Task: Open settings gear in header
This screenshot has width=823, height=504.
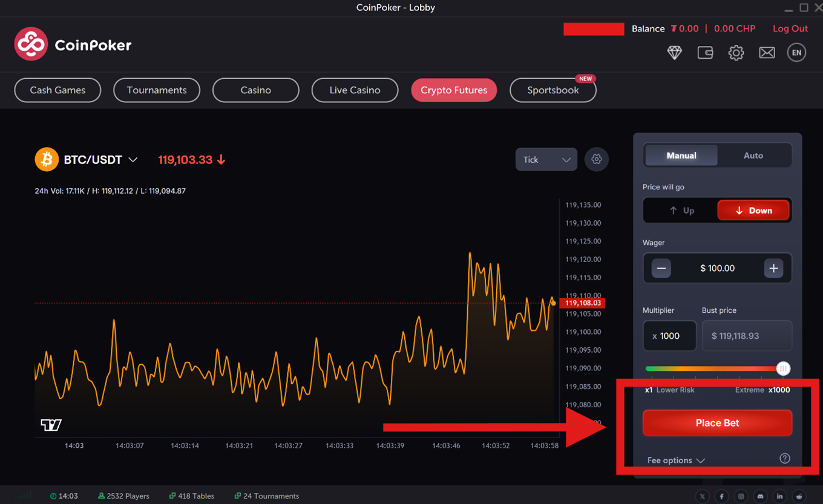Action: pyautogui.click(x=736, y=53)
